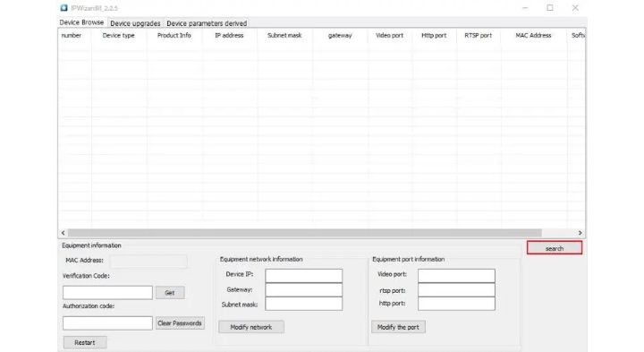644x352 pixels.
Task: Sort by the IP address column header
Action: pos(229,36)
